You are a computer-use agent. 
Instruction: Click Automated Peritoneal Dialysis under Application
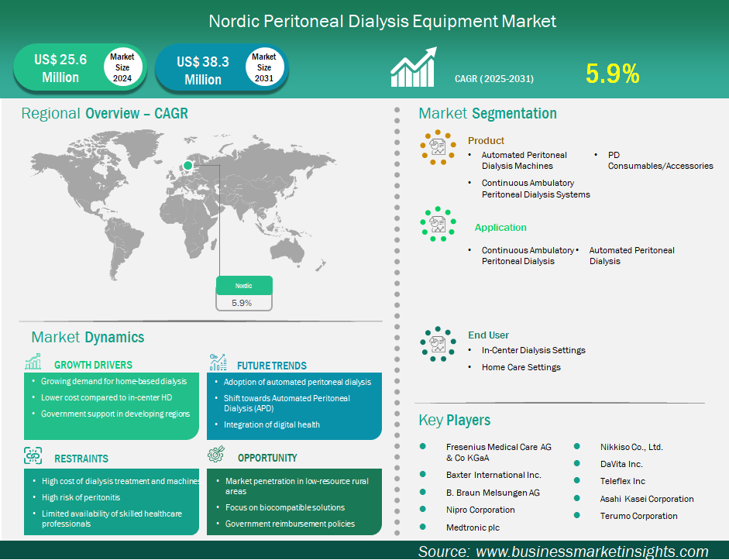tap(632, 256)
